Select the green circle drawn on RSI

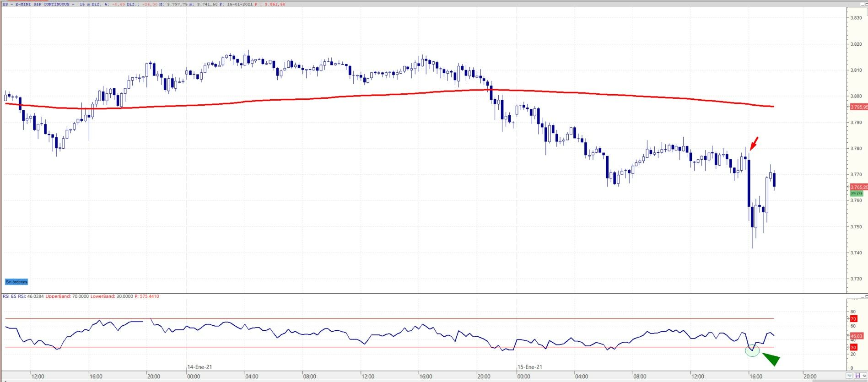click(x=752, y=351)
